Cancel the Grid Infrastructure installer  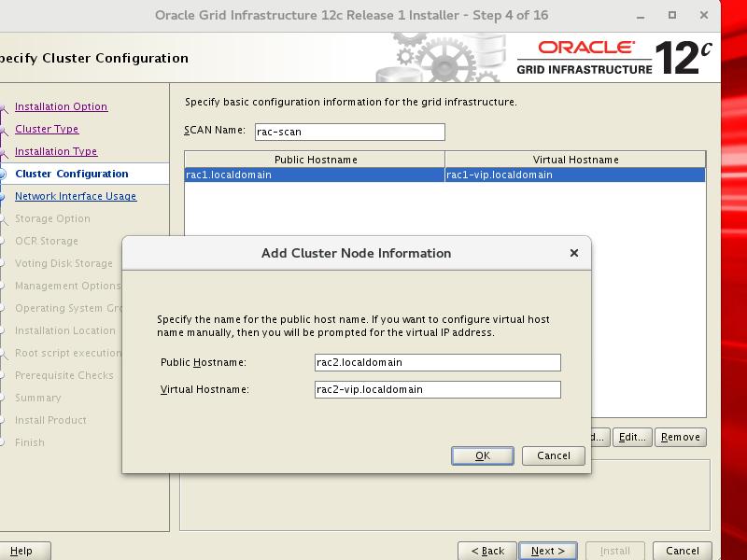[683, 551]
